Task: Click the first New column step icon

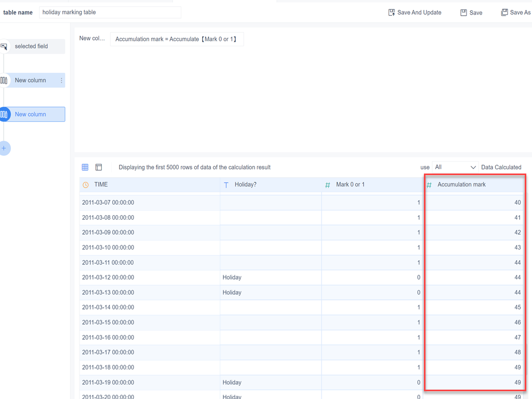Action: coord(4,81)
